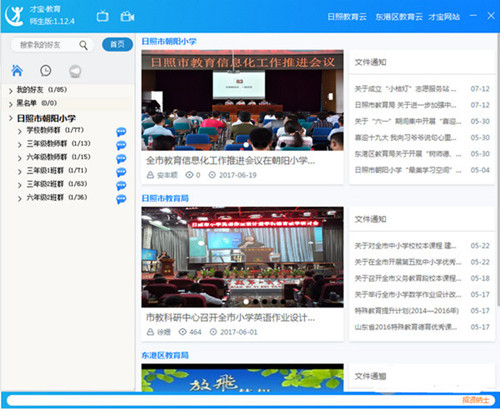500x409 pixels.
Task: Open chat for 三年级教师群
Action: point(121,145)
